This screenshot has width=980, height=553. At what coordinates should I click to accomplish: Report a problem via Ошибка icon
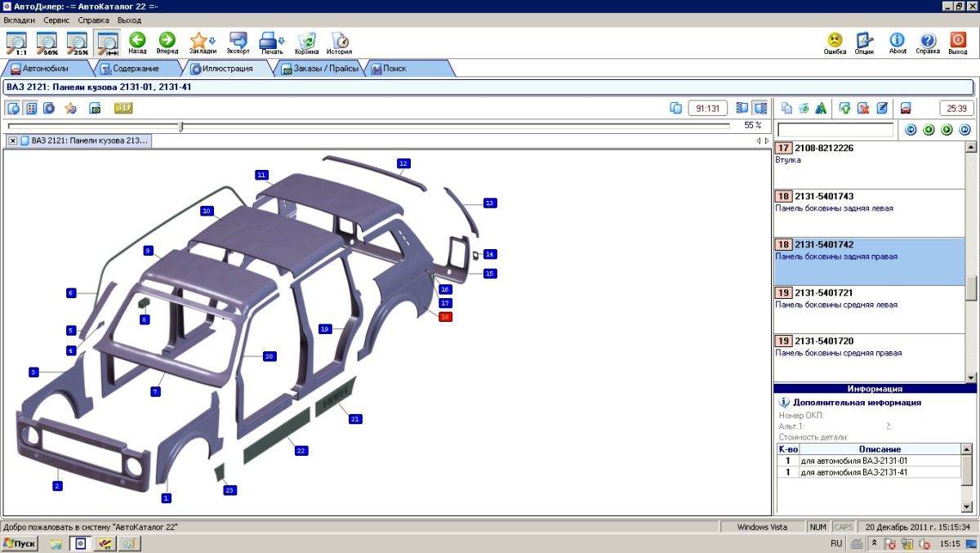pos(835,42)
